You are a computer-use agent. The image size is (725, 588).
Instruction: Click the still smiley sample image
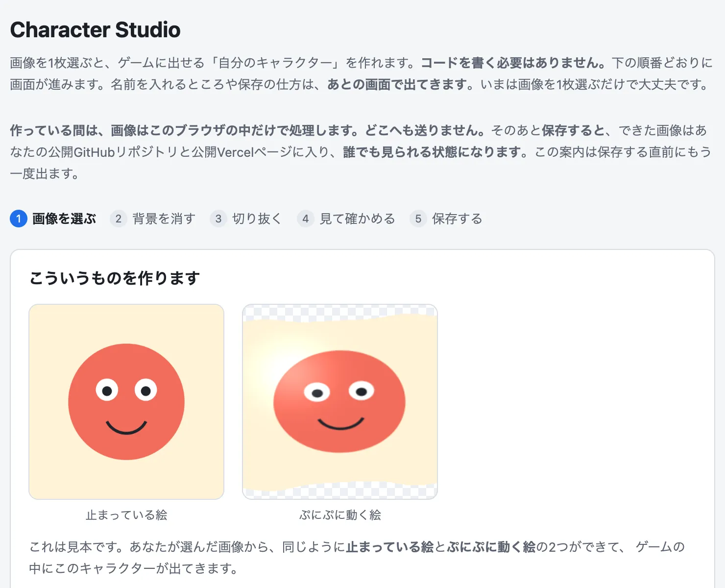[126, 402]
